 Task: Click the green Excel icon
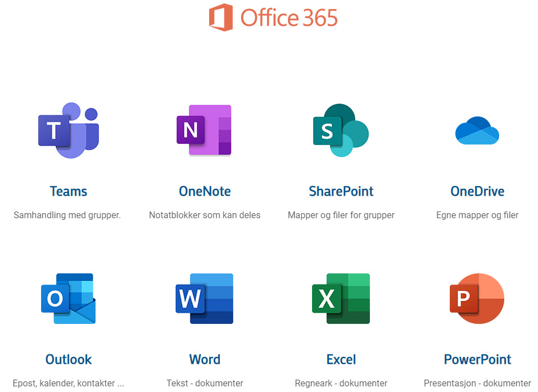coord(341,299)
